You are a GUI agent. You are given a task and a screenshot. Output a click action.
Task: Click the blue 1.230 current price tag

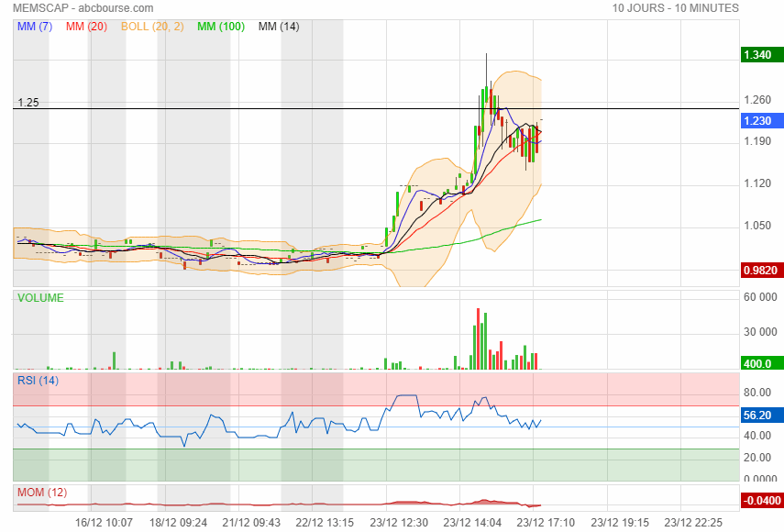(762, 120)
